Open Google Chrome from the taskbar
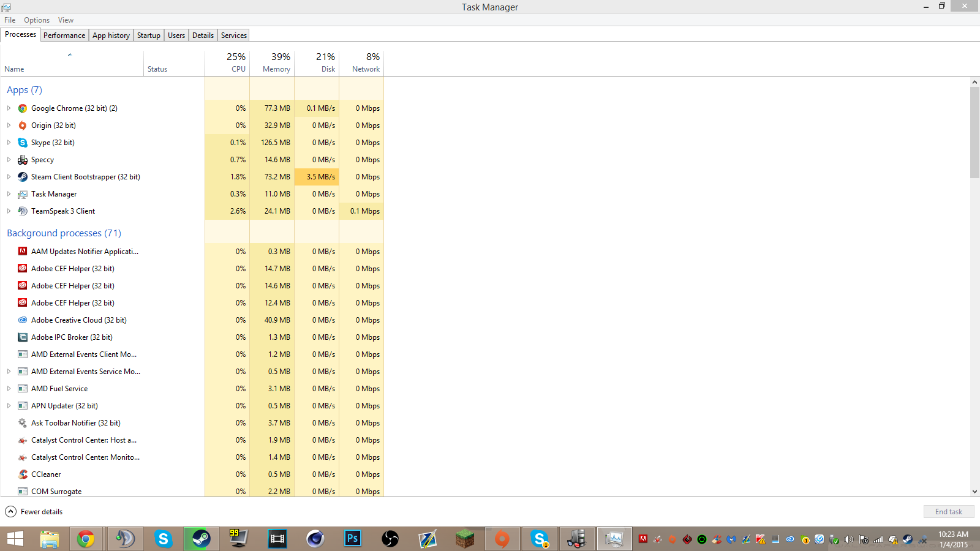Image resolution: width=980 pixels, height=551 pixels. click(86, 539)
